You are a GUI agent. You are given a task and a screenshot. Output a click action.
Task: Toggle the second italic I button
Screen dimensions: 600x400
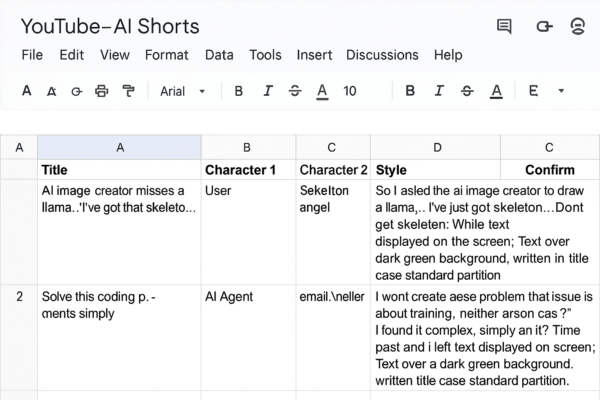point(439,91)
